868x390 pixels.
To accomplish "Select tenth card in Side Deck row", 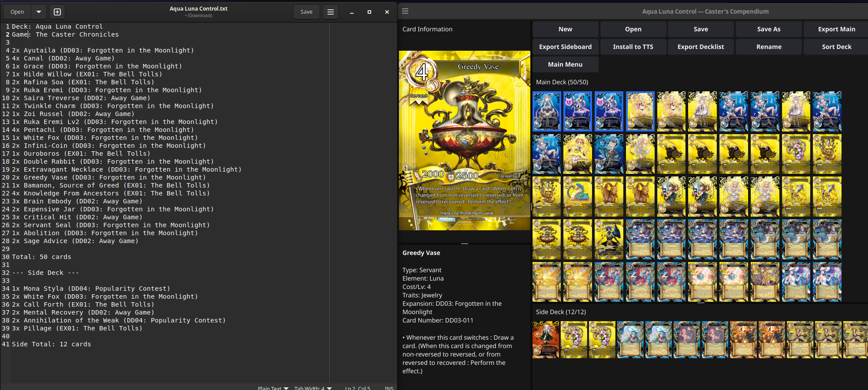I will tap(800, 340).
